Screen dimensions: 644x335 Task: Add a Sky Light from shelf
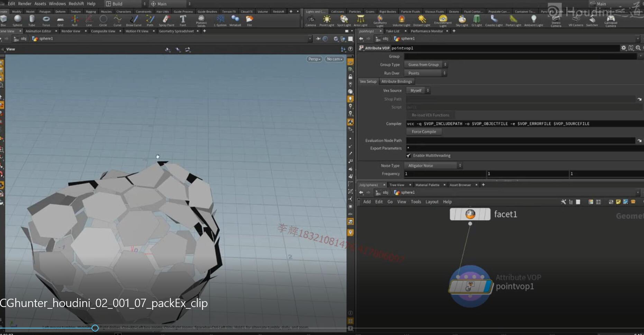coord(462,21)
